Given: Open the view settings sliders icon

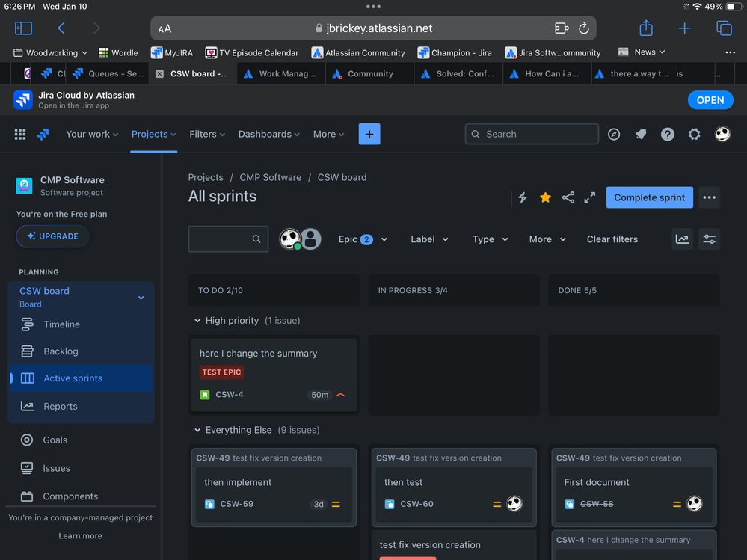Looking at the screenshot, I should (709, 239).
